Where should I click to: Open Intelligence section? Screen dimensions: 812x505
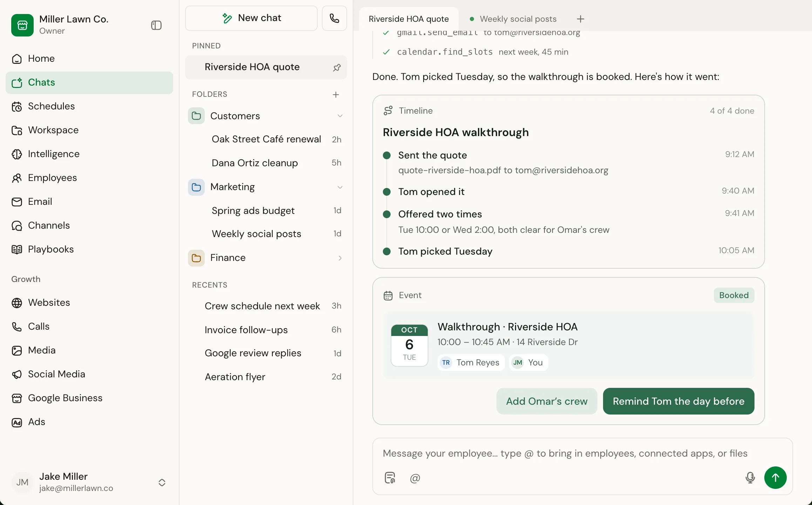pos(89,154)
